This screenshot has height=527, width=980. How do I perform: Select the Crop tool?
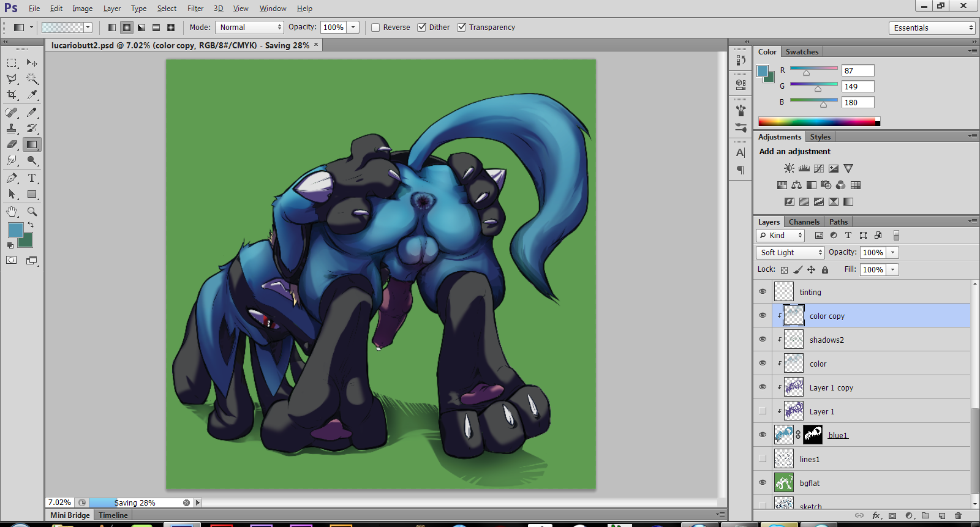pos(12,95)
